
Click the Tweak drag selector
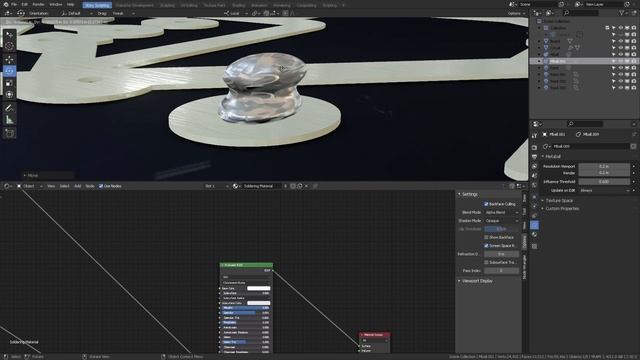click(x=123, y=13)
